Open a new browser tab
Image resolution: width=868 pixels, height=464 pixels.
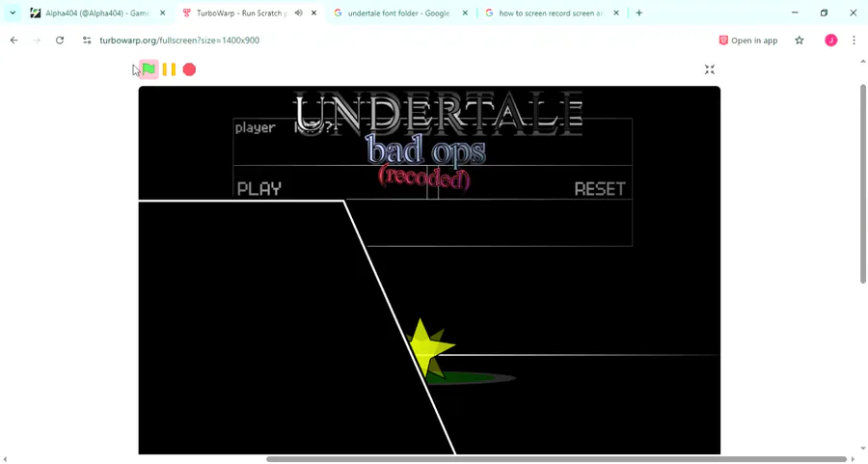click(x=638, y=13)
